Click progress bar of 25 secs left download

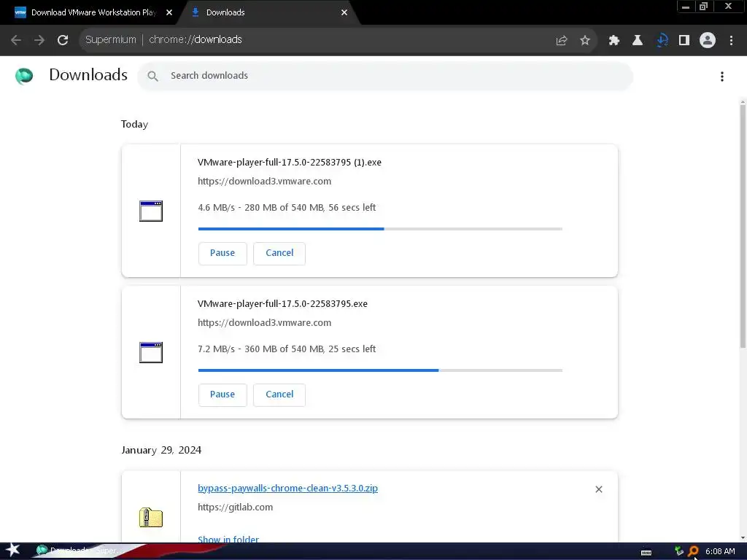point(380,370)
